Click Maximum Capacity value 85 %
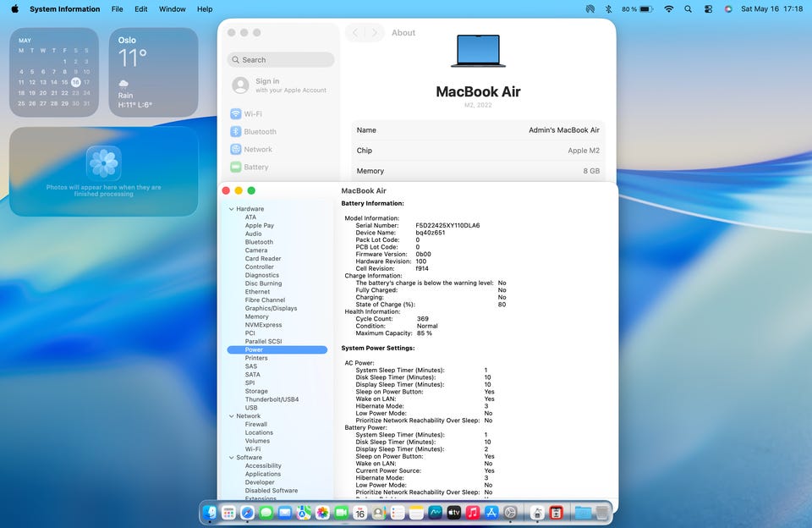The width and height of the screenshot is (812, 528). (x=424, y=333)
